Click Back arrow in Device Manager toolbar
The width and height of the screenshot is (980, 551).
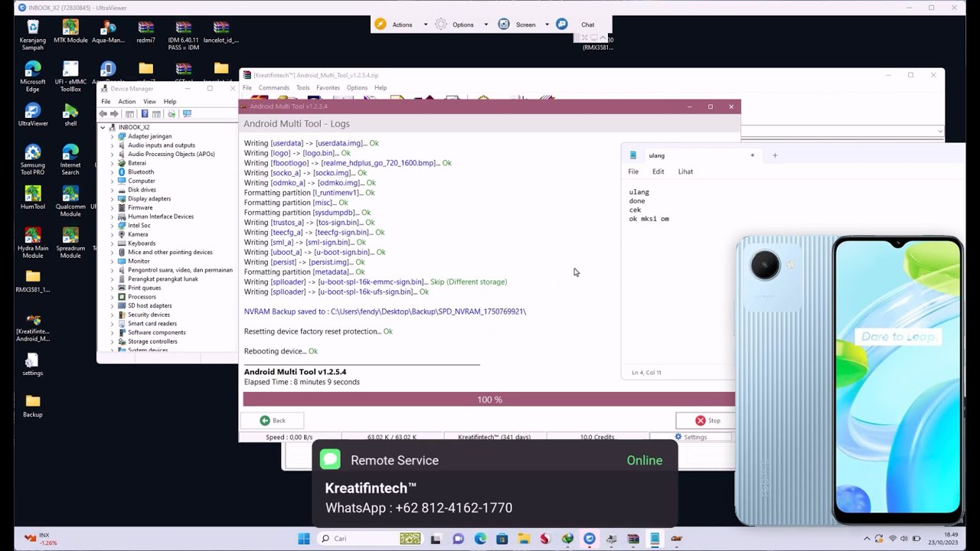(103, 114)
